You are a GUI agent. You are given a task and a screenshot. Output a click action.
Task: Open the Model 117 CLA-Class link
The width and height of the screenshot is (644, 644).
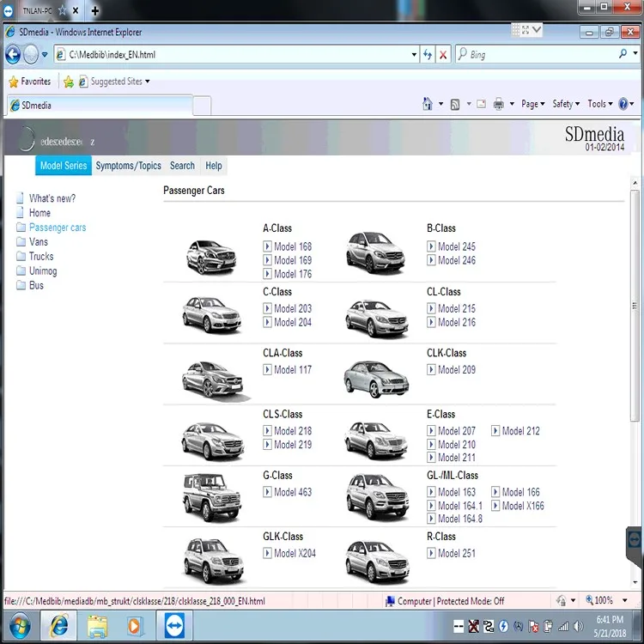tap(293, 369)
